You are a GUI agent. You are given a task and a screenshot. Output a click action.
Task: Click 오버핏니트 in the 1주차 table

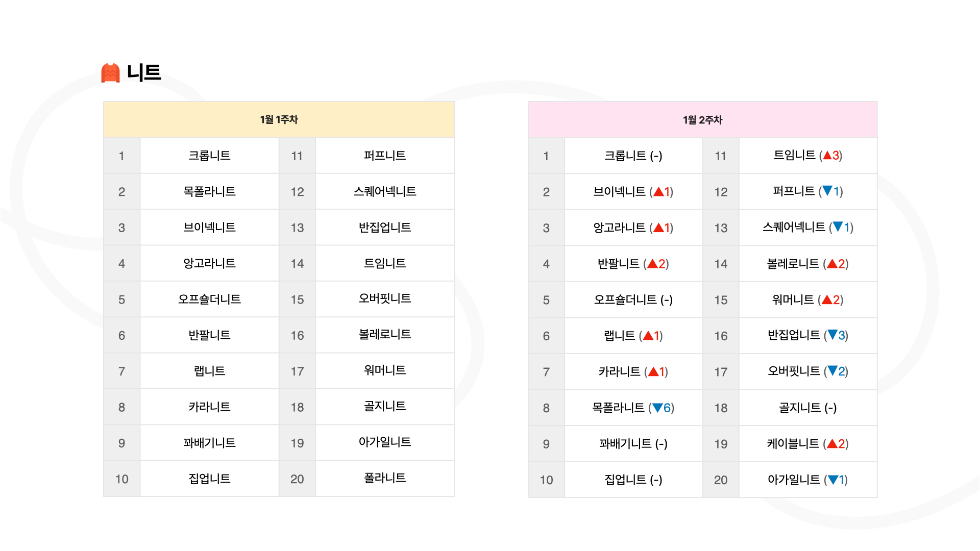click(x=385, y=298)
